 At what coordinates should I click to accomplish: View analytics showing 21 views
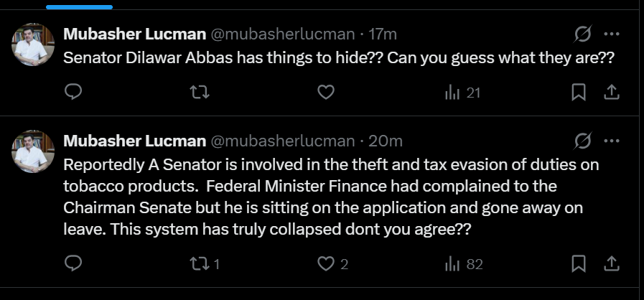pos(462,93)
